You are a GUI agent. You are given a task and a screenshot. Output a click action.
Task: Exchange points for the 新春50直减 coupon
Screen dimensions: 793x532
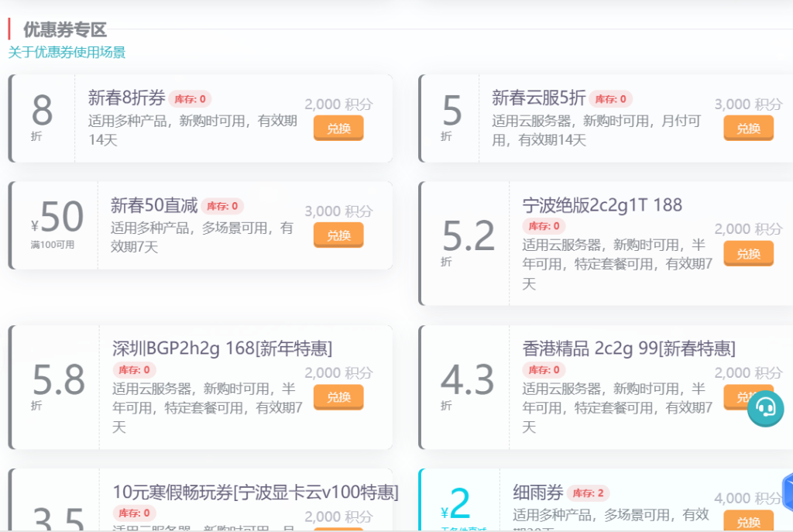pyautogui.click(x=338, y=235)
